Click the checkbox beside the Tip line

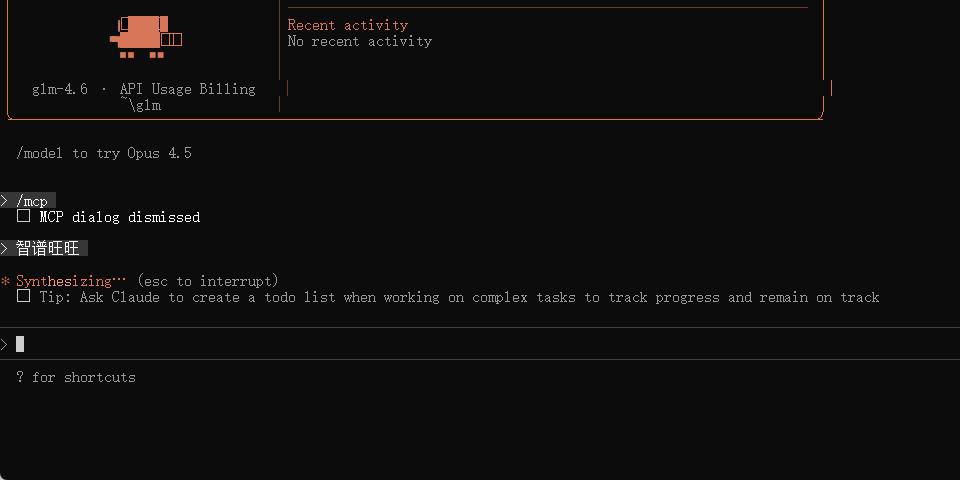(23, 297)
